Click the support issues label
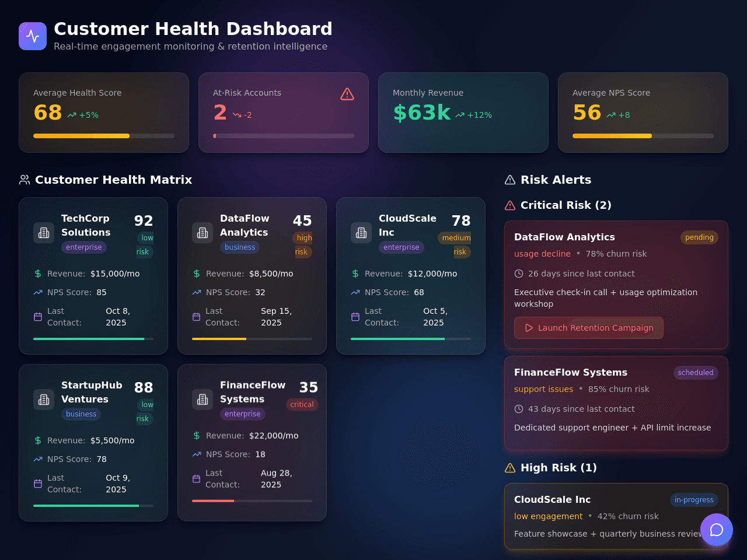Screen dimensions: 747x560 pos(543,389)
